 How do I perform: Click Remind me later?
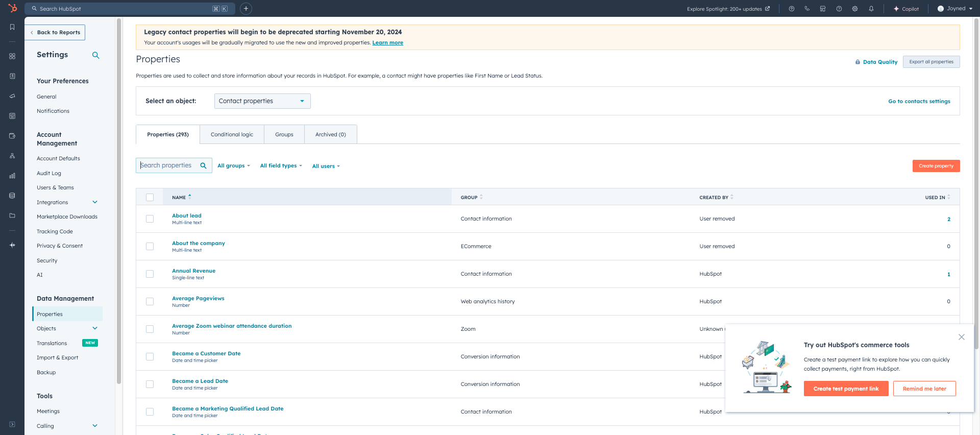924,389
